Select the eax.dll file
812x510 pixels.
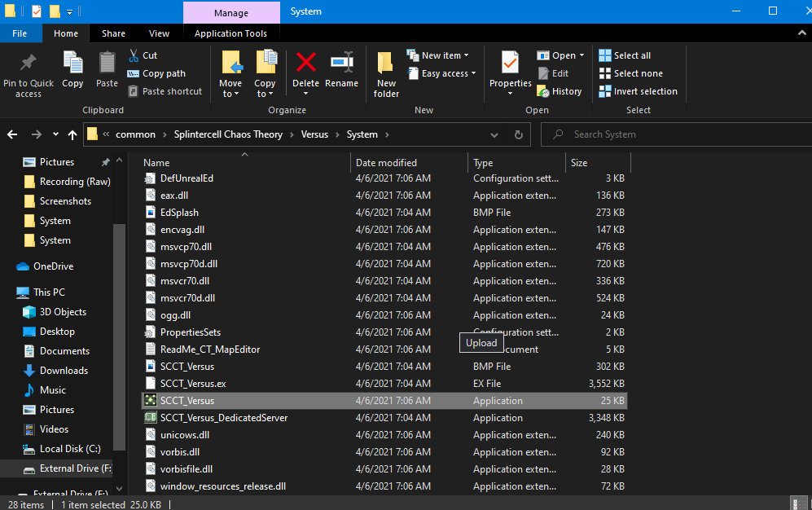tap(384, 196)
